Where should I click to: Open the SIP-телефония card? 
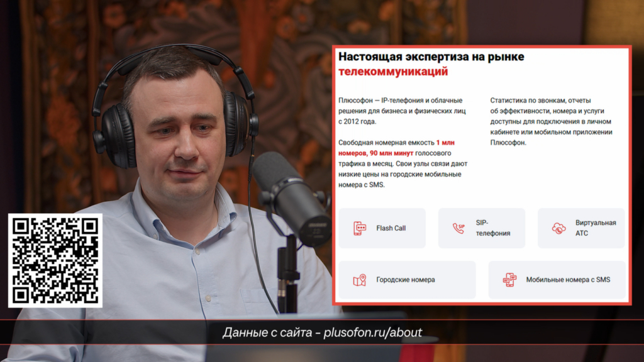[481, 228]
